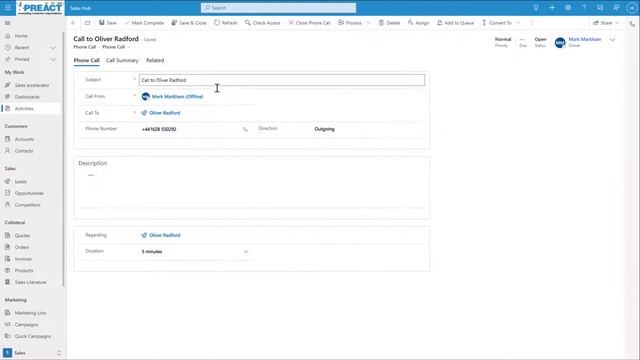Check Access for this record
The image size is (640, 360).
click(x=262, y=23)
